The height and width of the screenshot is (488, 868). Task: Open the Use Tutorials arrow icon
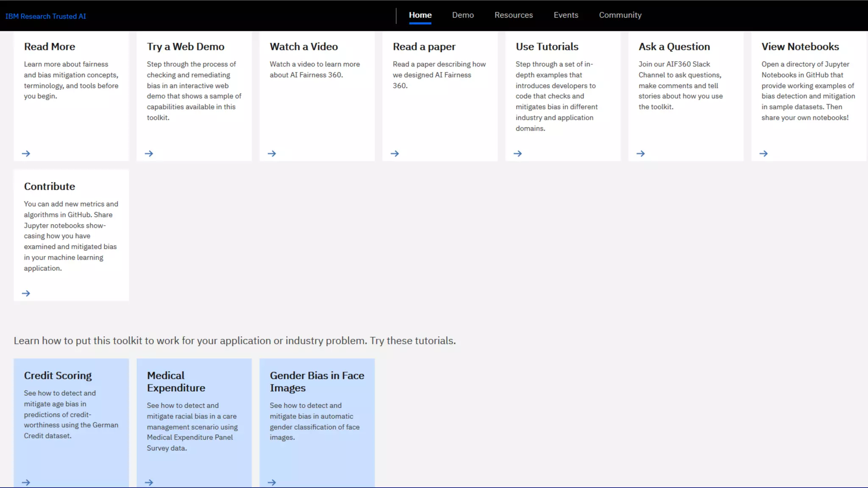[x=517, y=153]
